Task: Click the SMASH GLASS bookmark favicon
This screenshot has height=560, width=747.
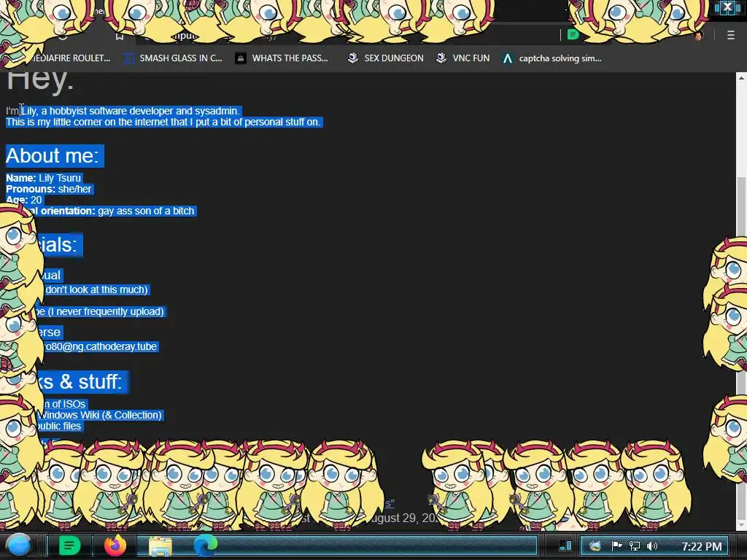Action: click(x=128, y=58)
